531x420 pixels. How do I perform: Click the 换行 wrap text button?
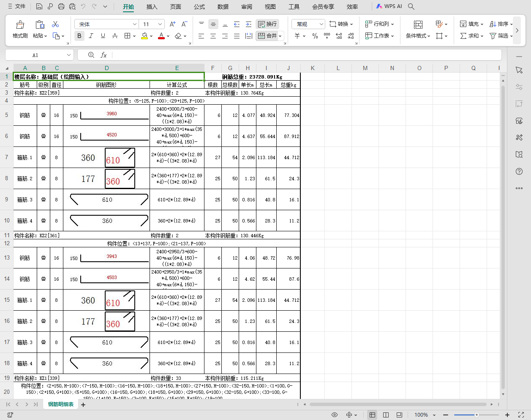click(x=267, y=24)
